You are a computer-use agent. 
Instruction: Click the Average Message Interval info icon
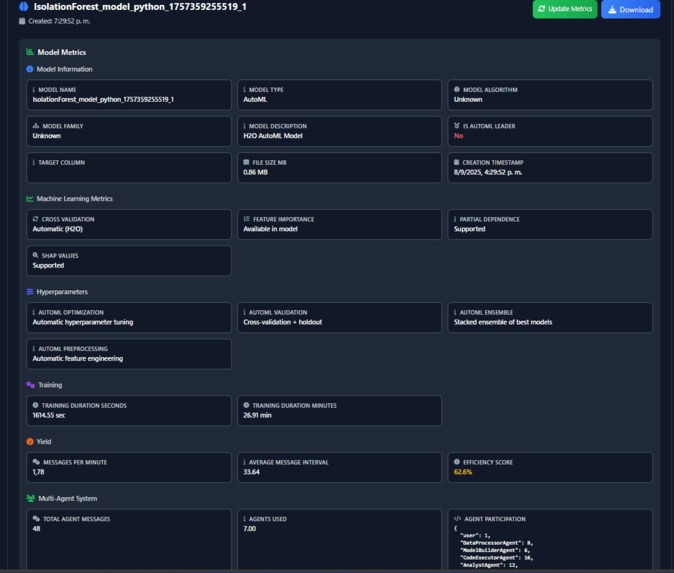click(245, 462)
